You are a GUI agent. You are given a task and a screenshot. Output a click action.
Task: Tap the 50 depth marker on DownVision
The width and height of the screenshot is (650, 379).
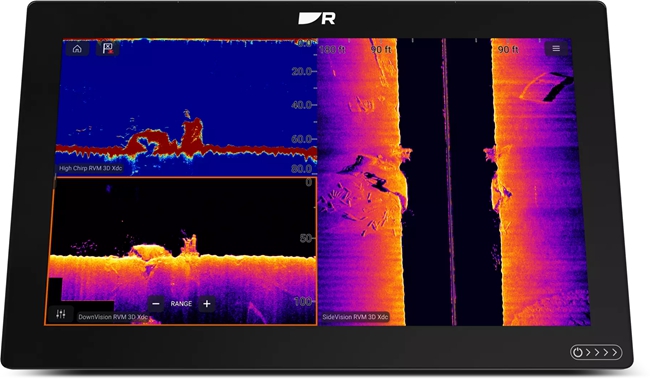306,238
